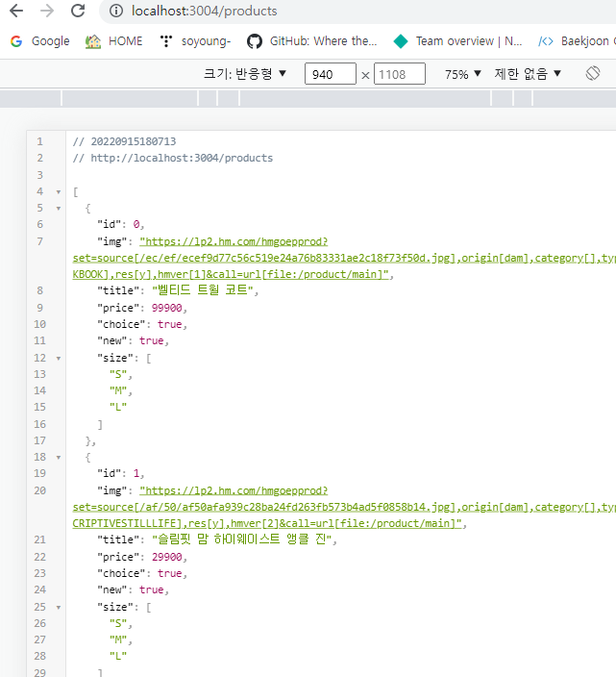Click the price value 99900
The image size is (616, 677).
pos(167,308)
